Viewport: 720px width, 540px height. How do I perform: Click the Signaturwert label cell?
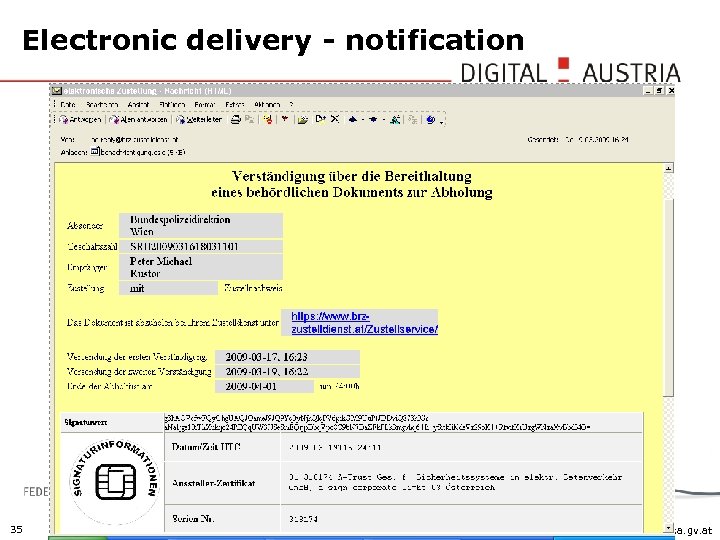coord(112,422)
